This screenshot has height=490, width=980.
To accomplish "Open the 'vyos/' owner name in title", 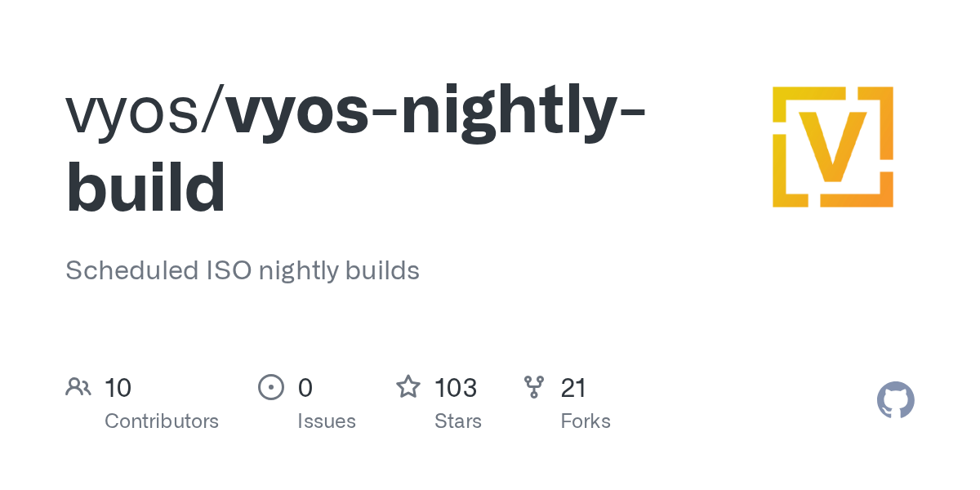I will coord(145,113).
